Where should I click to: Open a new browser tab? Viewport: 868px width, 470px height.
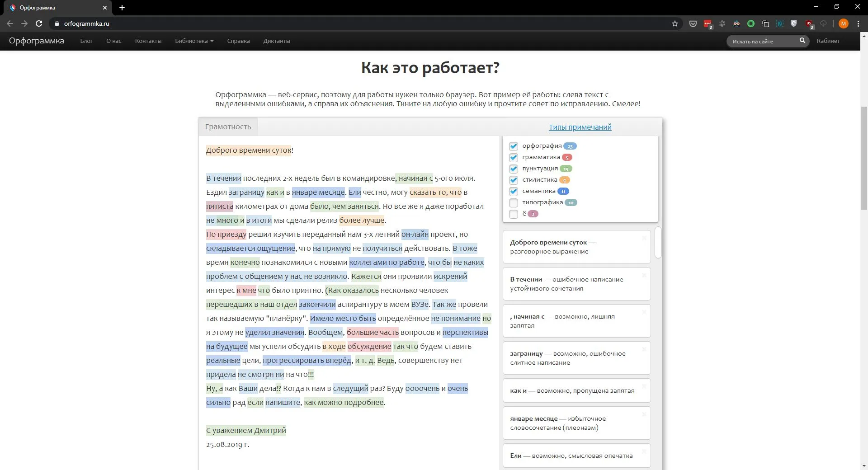[122, 8]
